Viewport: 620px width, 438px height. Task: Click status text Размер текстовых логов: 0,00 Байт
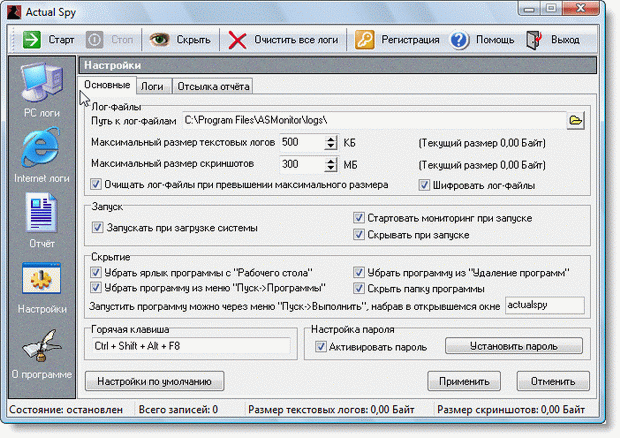point(331,410)
